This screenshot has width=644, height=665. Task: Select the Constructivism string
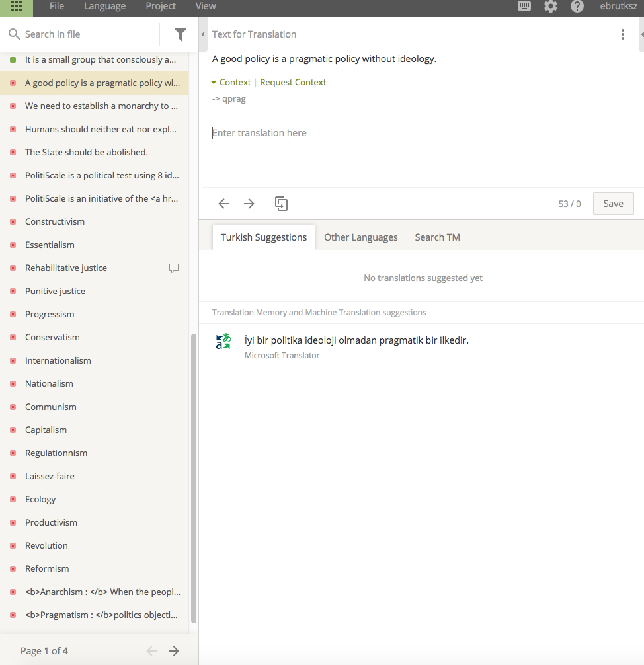point(94,222)
